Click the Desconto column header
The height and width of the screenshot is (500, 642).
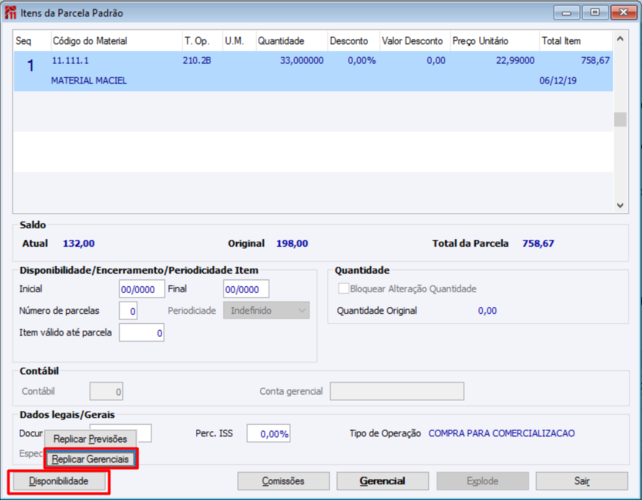(x=354, y=41)
